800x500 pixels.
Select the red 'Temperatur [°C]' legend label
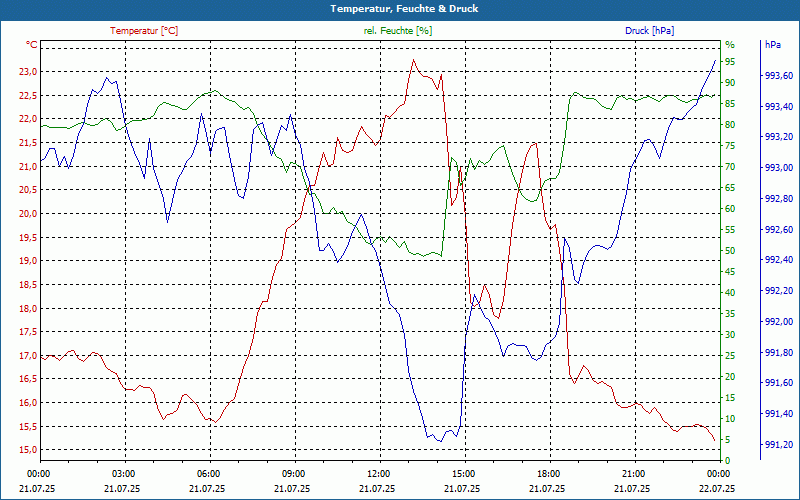(144, 31)
